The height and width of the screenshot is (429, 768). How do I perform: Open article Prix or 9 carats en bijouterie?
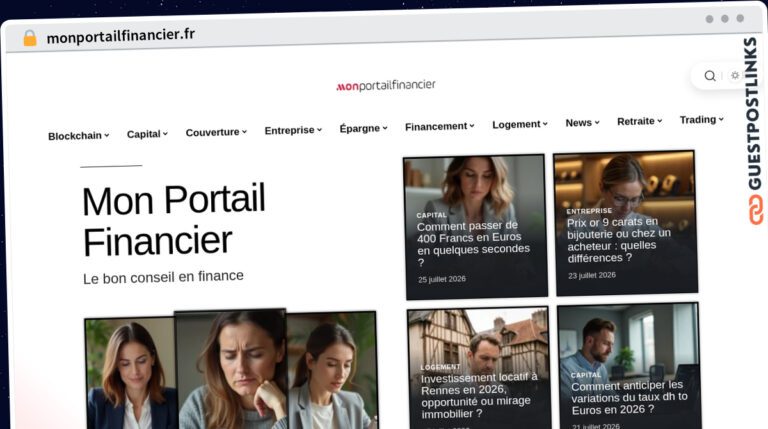pos(619,240)
